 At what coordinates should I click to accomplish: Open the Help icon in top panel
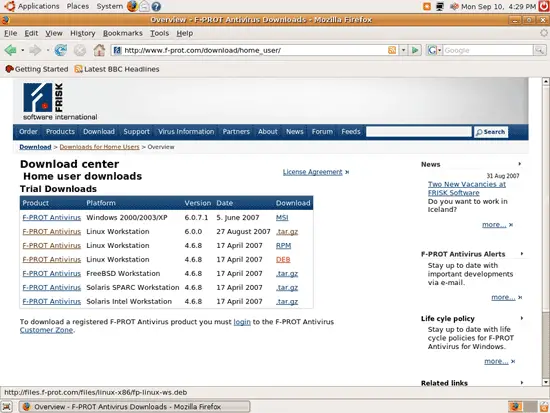click(x=156, y=6)
